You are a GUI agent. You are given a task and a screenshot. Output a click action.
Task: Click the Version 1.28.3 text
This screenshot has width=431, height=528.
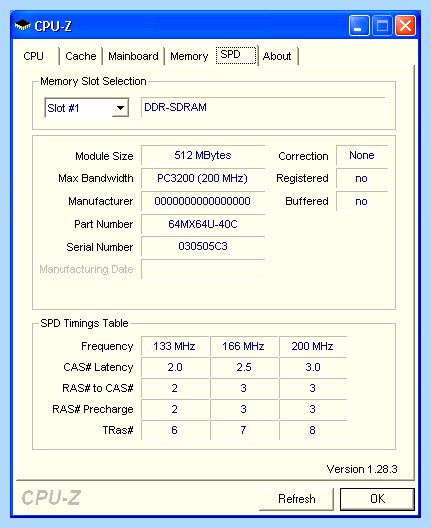pyautogui.click(x=362, y=469)
